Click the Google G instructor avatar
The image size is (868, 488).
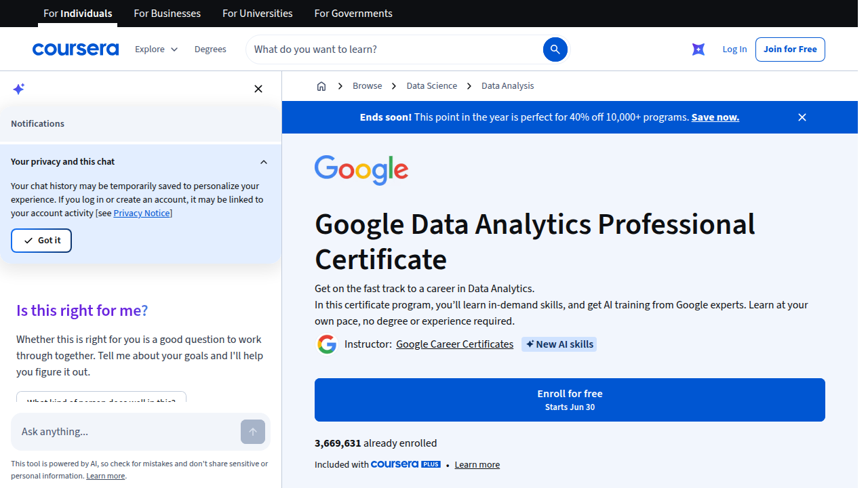click(x=327, y=344)
